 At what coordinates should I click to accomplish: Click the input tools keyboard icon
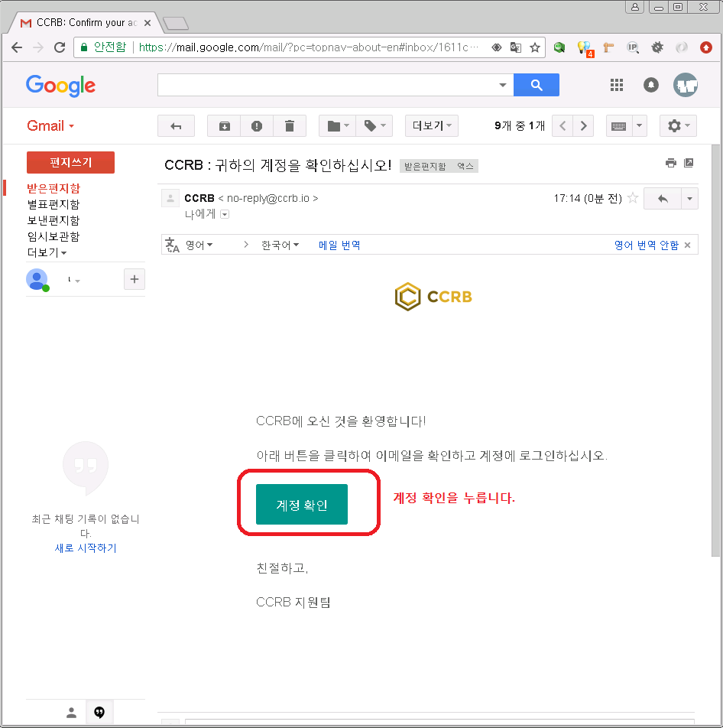click(x=618, y=126)
